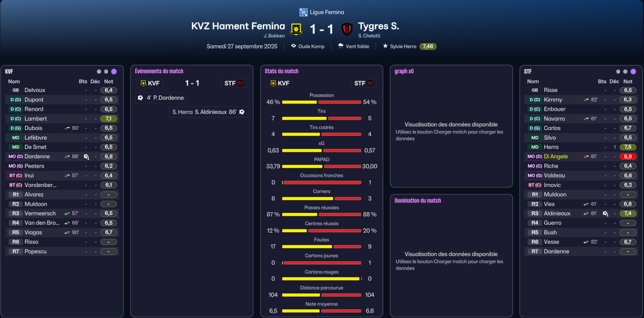Viewport: 644px width, 318px height.
Task: Click the substitution icon on the Dubois row
Action: click(67, 128)
